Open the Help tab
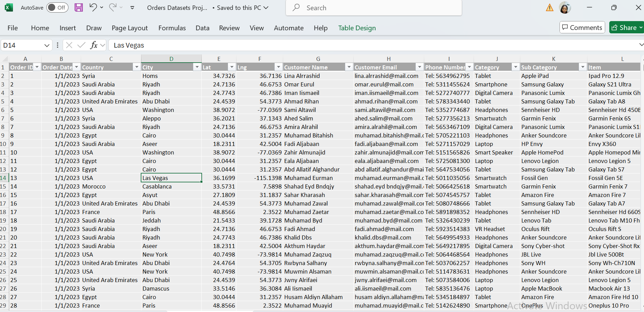The image size is (644, 312). click(320, 28)
